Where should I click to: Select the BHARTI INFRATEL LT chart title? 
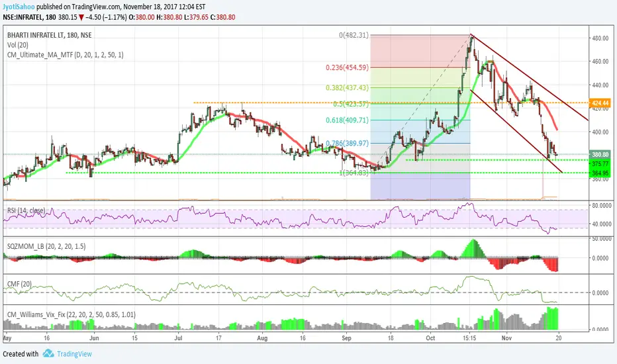coord(49,35)
